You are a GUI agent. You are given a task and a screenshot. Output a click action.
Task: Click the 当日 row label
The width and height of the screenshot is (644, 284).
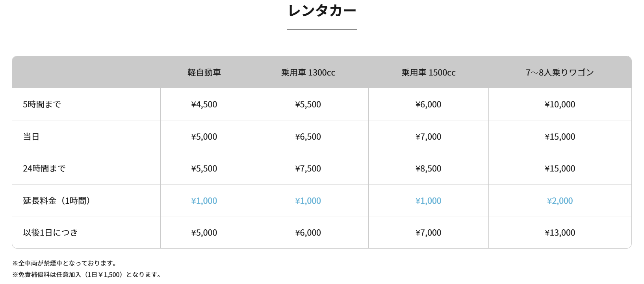tap(31, 136)
